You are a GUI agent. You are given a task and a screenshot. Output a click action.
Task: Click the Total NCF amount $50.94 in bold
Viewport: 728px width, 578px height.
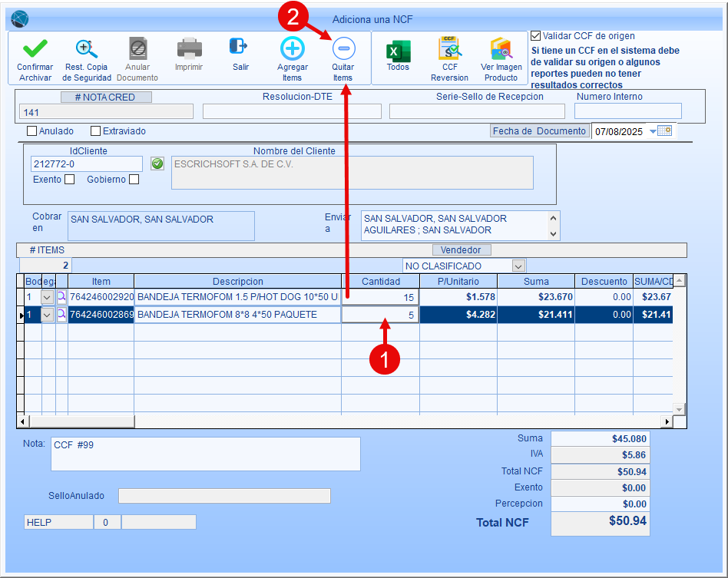click(601, 524)
